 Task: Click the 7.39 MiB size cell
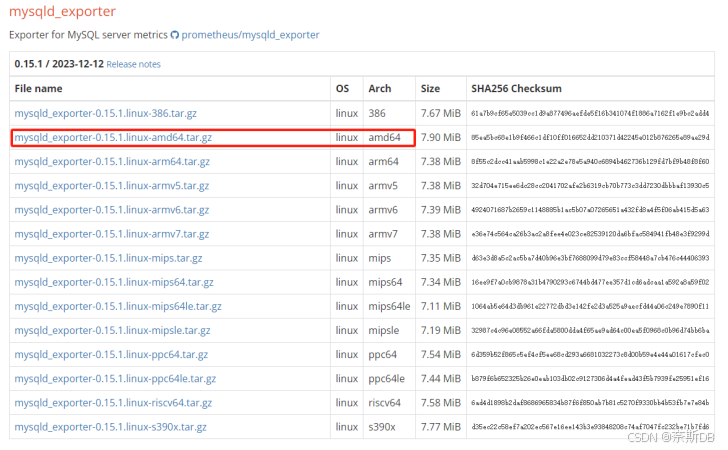click(441, 210)
